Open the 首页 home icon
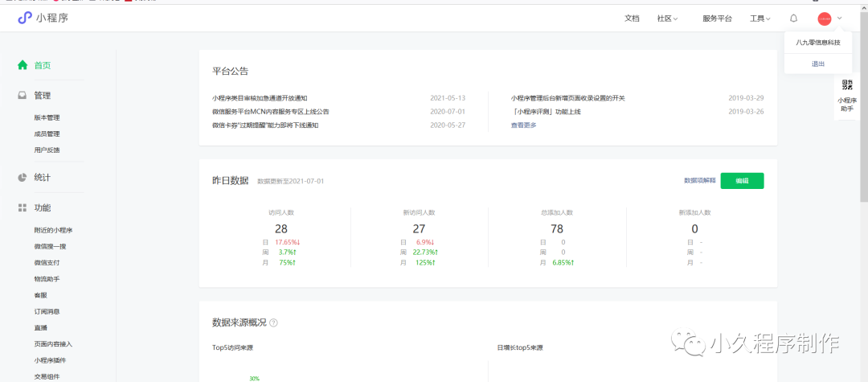 (23, 65)
